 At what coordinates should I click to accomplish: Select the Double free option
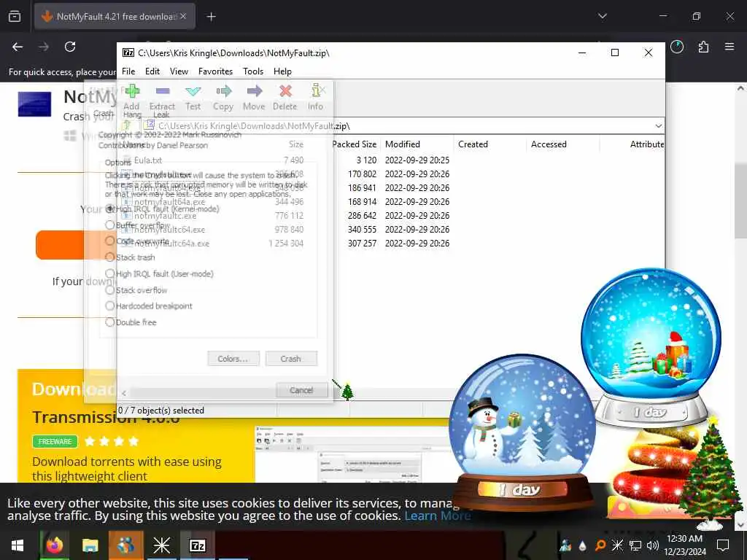coord(131,322)
